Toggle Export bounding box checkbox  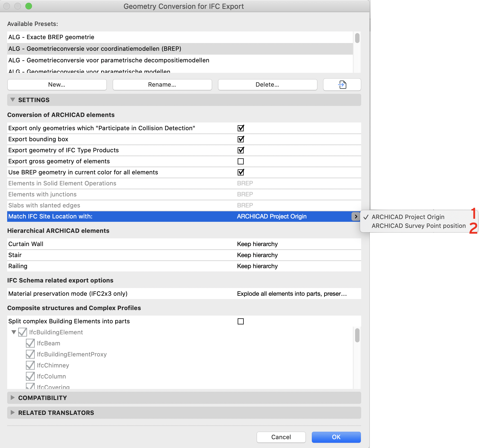(241, 139)
